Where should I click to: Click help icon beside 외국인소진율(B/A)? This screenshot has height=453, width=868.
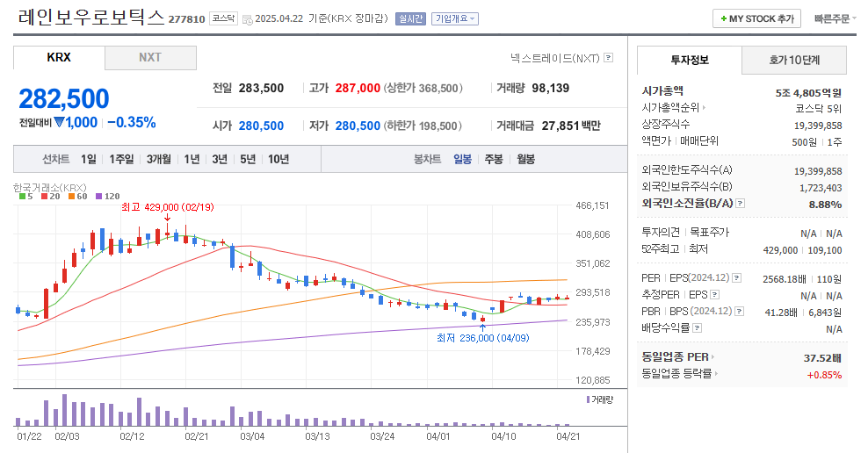click(x=740, y=204)
